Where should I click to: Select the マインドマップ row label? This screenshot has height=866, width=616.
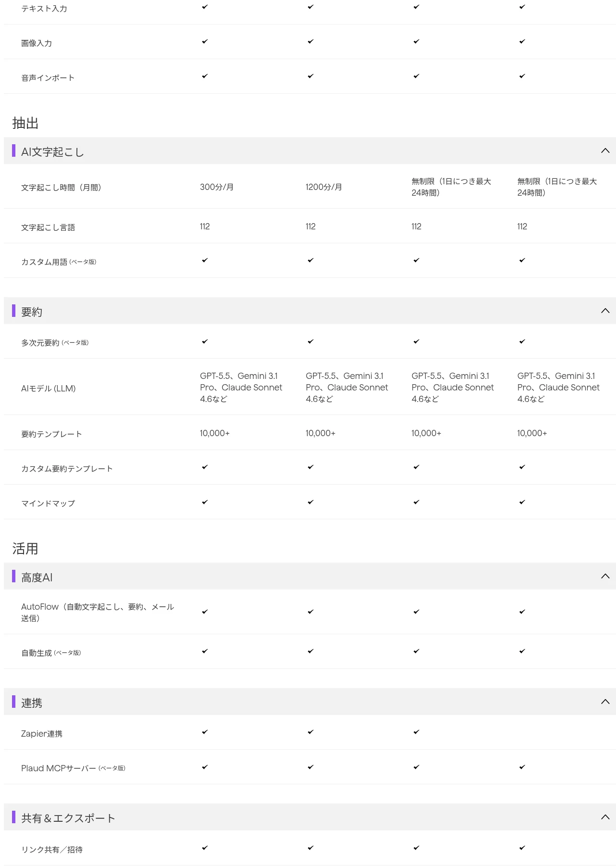click(x=48, y=503)
